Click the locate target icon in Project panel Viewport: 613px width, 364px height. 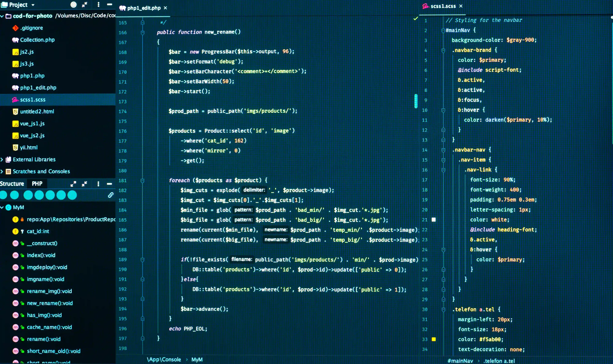tap(74, 5)
